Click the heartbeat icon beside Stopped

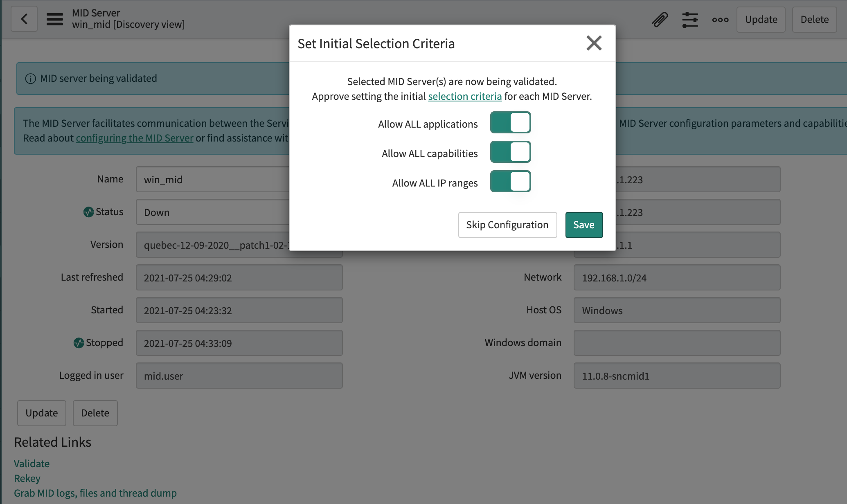pyautogui.click(x=79, y=342)
